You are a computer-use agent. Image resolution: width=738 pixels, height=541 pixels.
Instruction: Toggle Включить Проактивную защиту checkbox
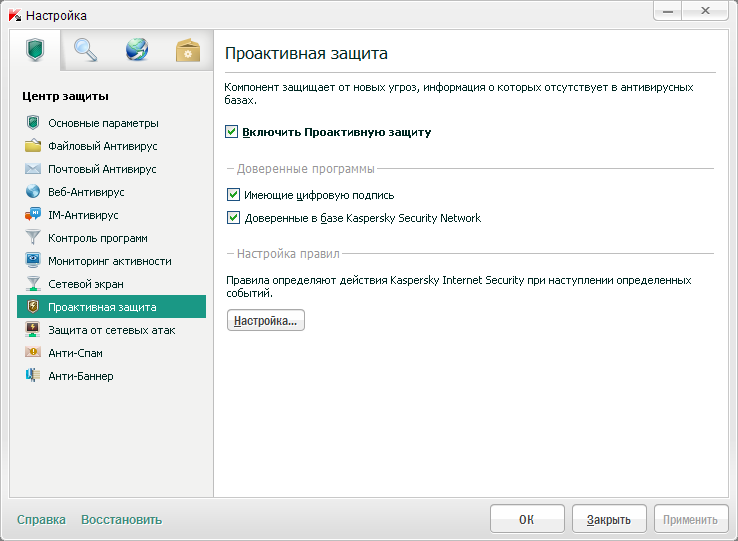(x=232, y=132)
